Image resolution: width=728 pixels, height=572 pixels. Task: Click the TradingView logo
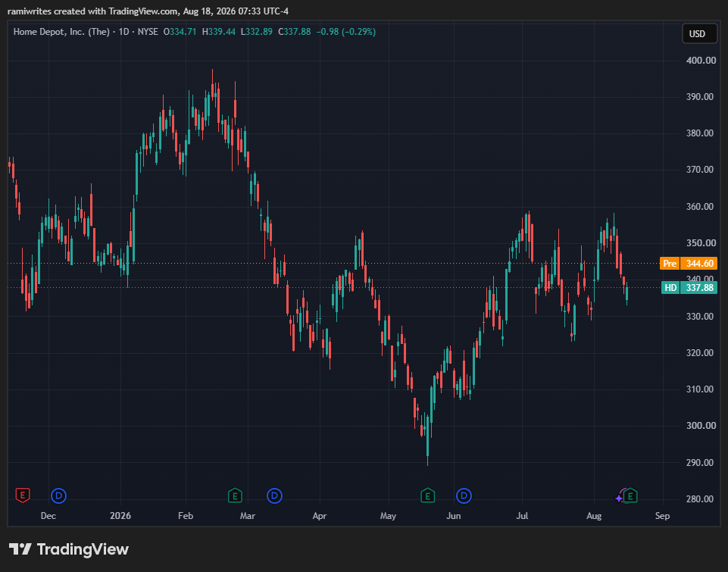[x=20, y=549]
